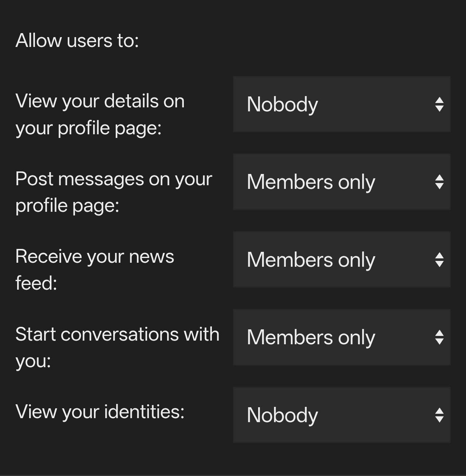Click the up triangle in news feed selector
Image resolution: width=466 pixels, height=476 pixels.
[x=439, y=255]
